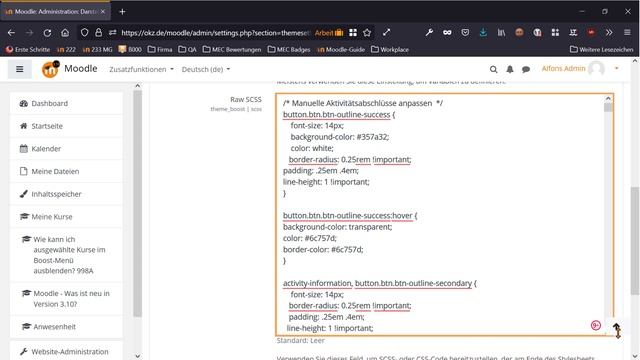Open the wrench tools icon

click(429, 33)
